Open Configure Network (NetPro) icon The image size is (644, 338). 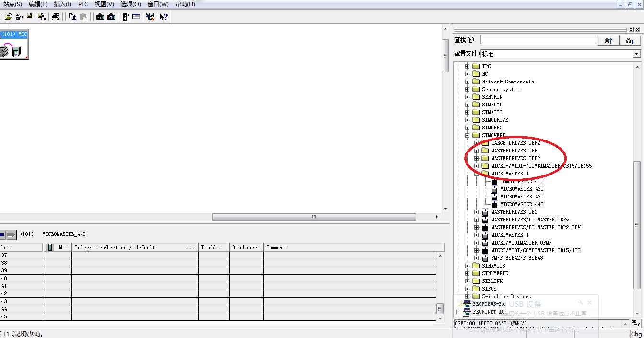(150, 16)
